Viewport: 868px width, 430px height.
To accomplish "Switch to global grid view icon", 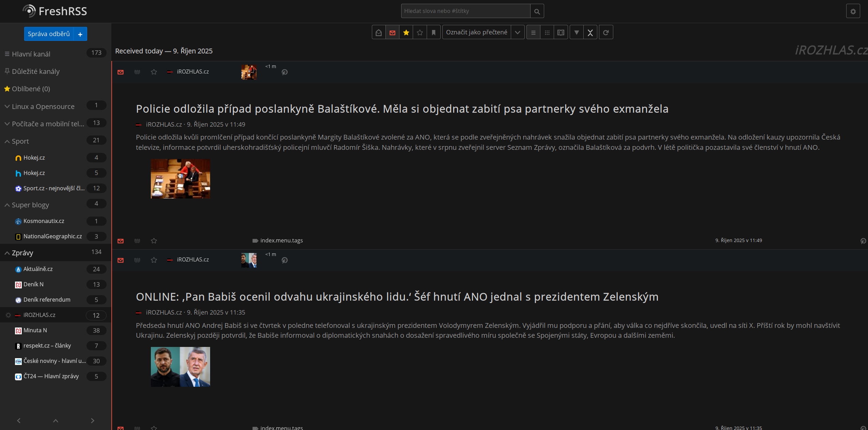I will coord(547,32).
